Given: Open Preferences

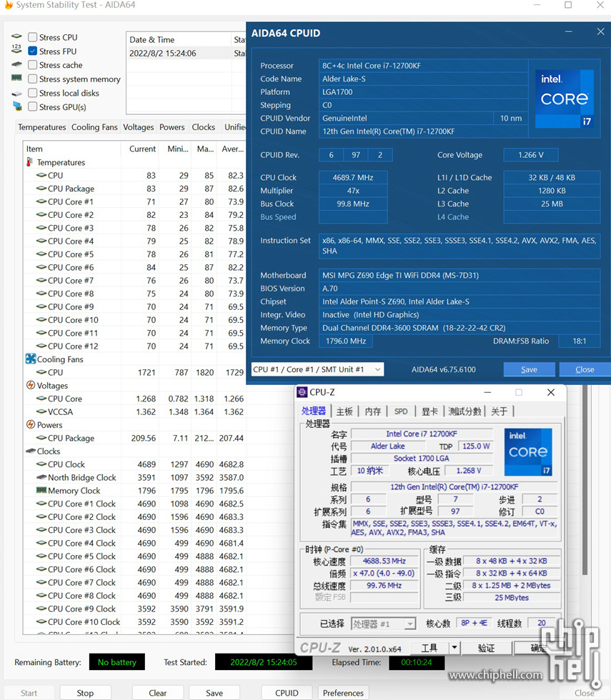Looking at the screenshot, I should coord(343,693).
